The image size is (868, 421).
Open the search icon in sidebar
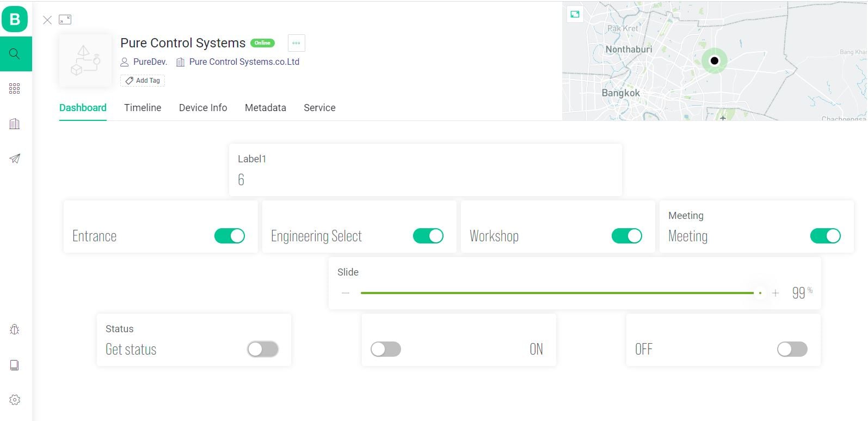(x=15, y=54)
